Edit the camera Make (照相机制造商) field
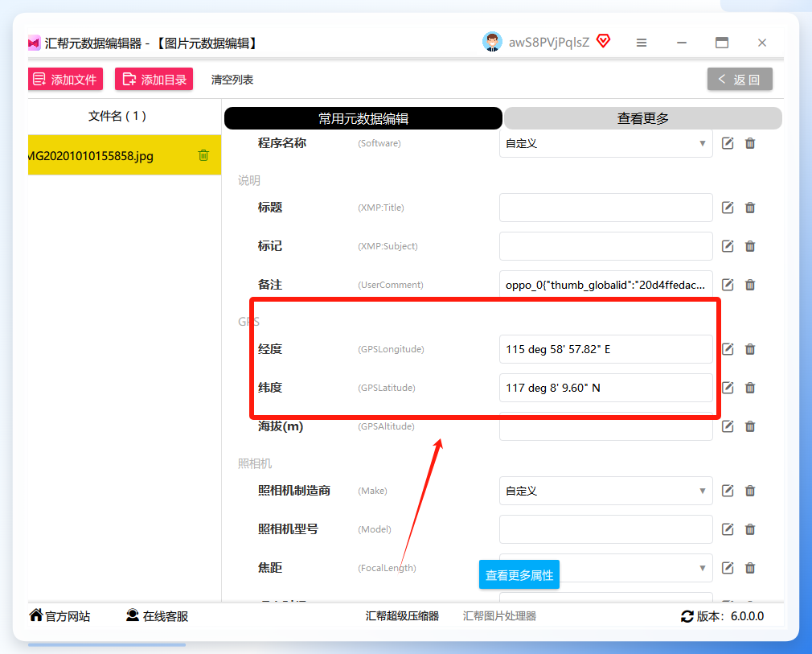 (x=728, y=491)
